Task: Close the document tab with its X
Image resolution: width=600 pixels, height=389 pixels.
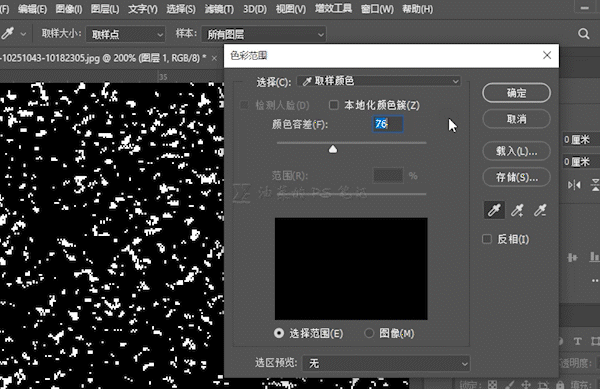Action: point(214,58)
